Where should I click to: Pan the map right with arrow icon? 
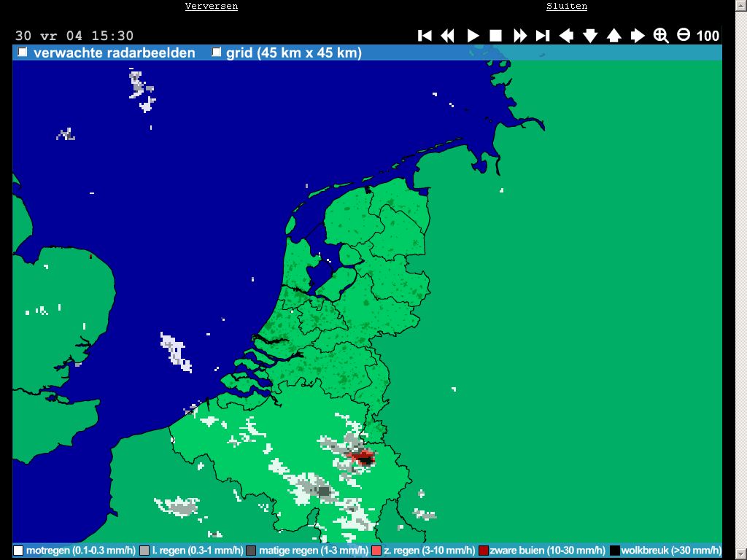pos(638,36)
